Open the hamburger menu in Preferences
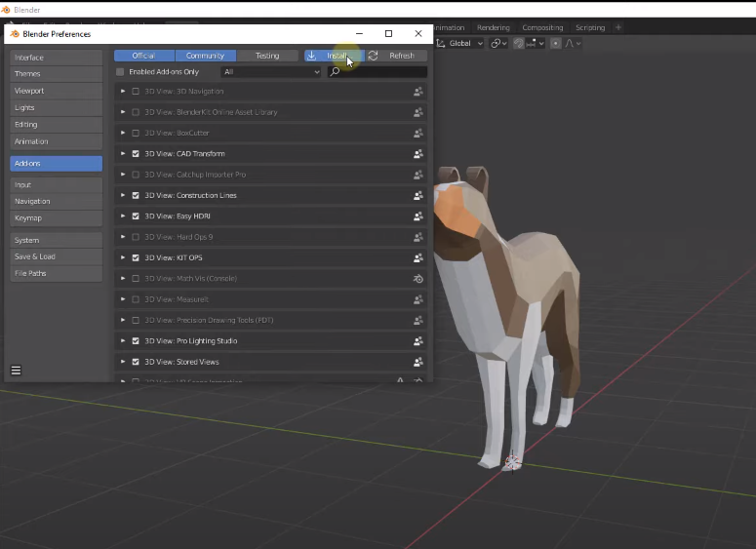Image resolution: width=756 pixels, height=549 pixels. coord(16,371)
